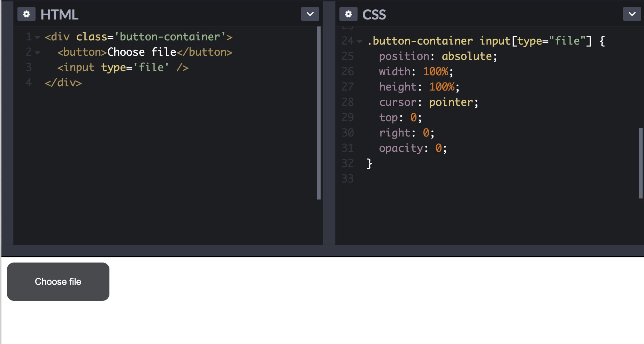
Task: Switch focus to the HTML panel header
Action: [x=59, y=15]
